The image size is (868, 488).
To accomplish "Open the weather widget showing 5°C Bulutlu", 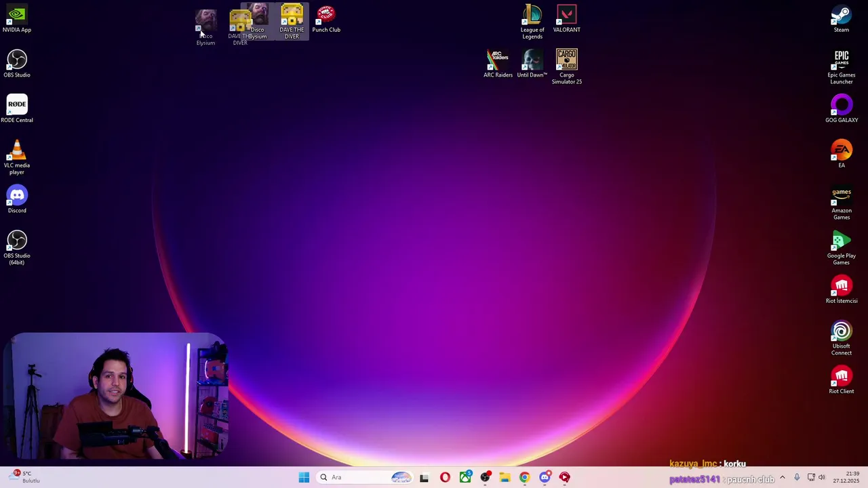I will tap(24, 477).
